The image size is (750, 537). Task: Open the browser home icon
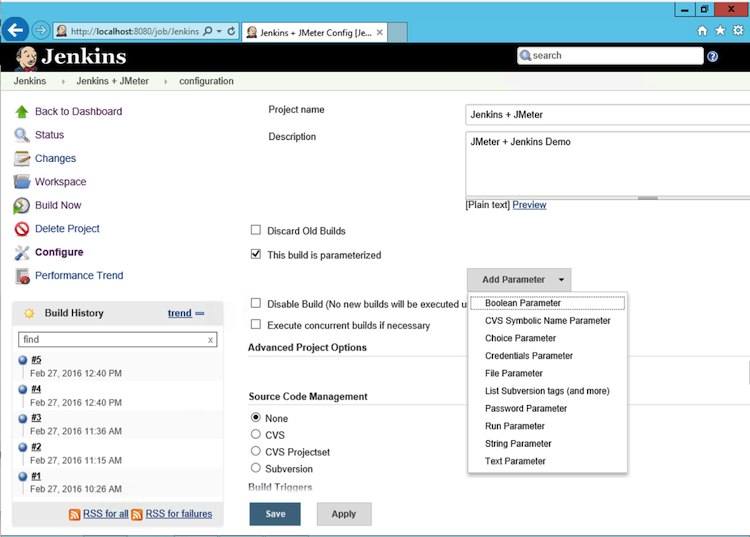(702, 31)
